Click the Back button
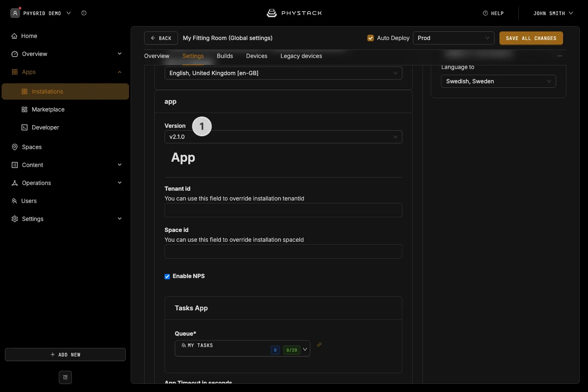This screenshot has height=392, width=588. point(161,38)
